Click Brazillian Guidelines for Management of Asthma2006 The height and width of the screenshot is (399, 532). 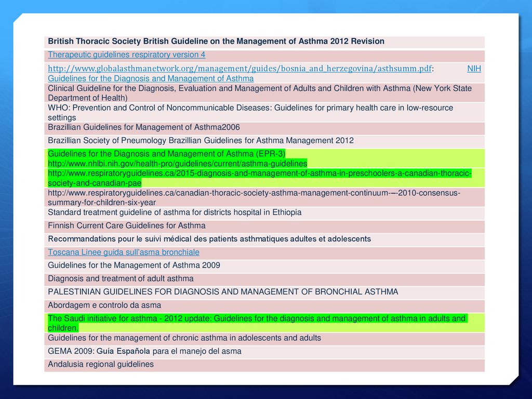click(x=144, y=127)
